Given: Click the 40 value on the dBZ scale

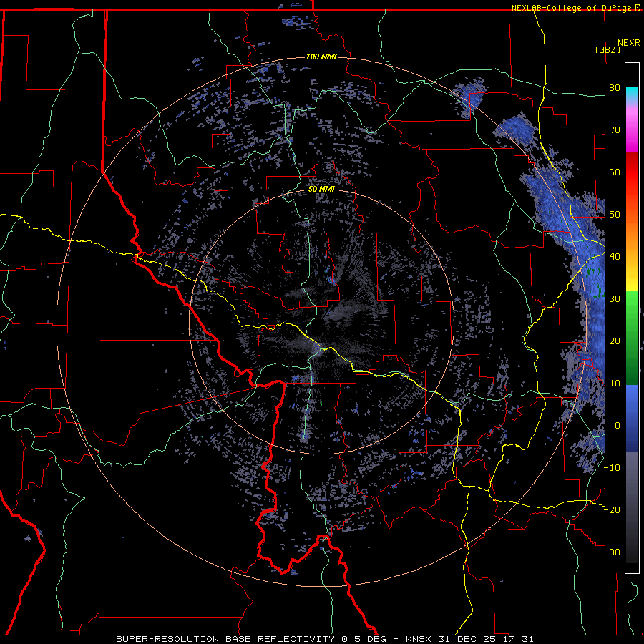Looking at the screenshot, I should pyautogui.click(x=615, y=257).
